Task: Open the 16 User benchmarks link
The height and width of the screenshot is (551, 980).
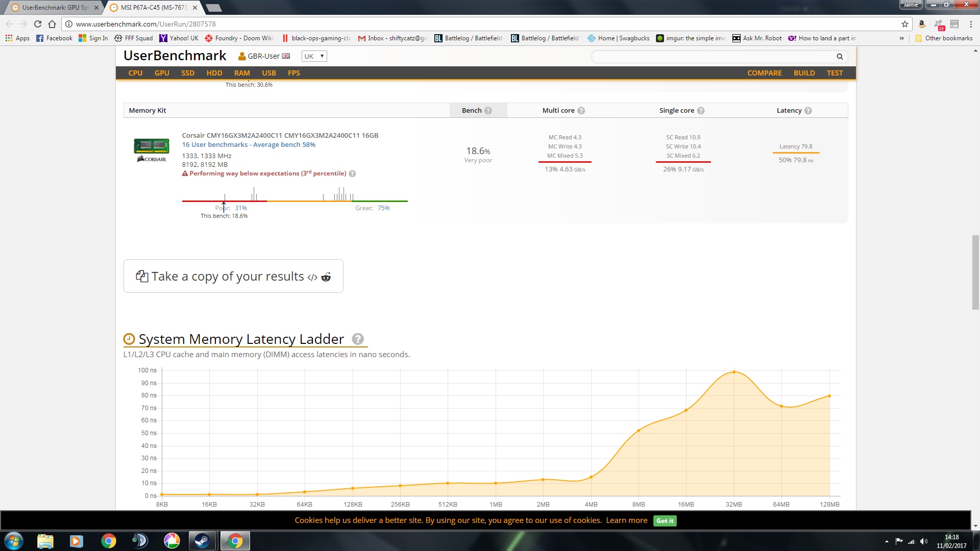Action: click(x=249, y=145)
